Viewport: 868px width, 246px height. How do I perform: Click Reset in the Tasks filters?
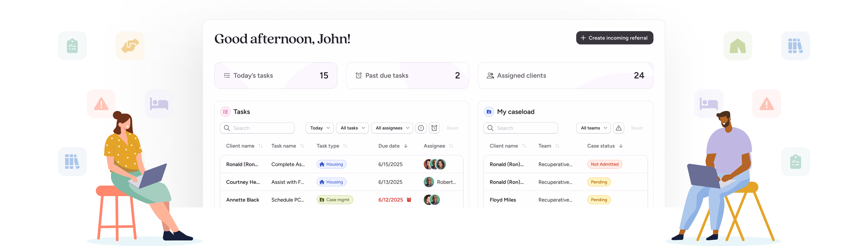click(x=452, y=128)
